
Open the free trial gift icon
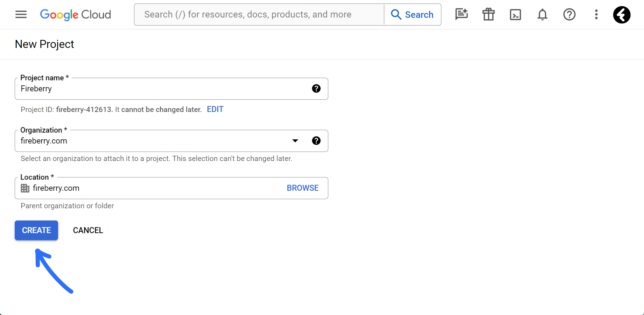(x=489, y=14)
